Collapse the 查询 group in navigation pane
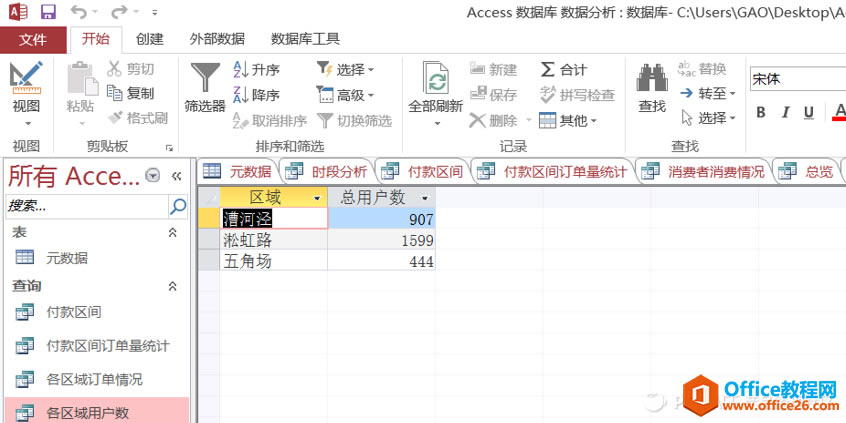This screenshot has width=846, height=423. point(172,286)
